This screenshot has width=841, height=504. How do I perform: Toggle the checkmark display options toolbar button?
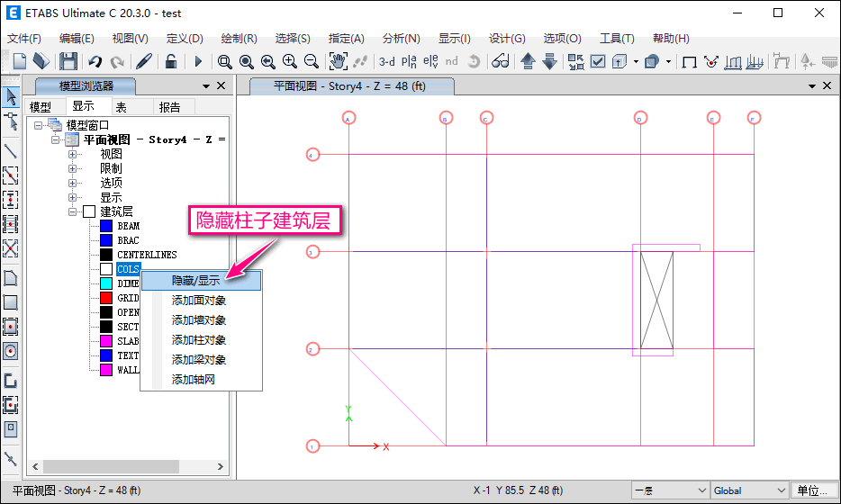599,61
